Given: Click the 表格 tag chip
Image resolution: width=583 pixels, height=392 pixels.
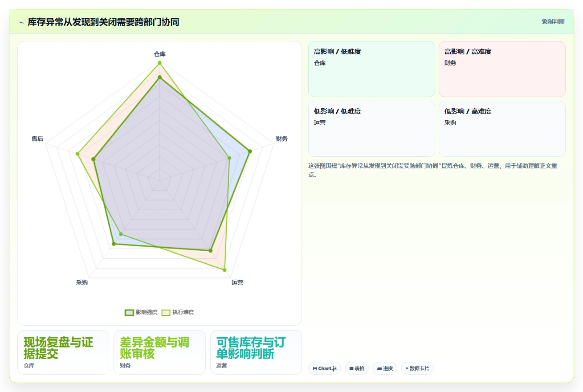Looking at the screenshot, I should pos(357,368).
